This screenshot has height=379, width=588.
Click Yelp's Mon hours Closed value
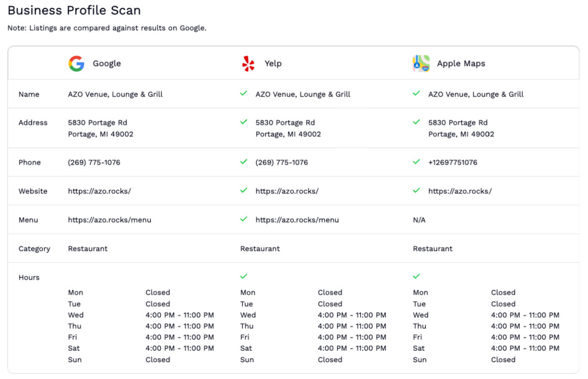(x=330, y=293)
